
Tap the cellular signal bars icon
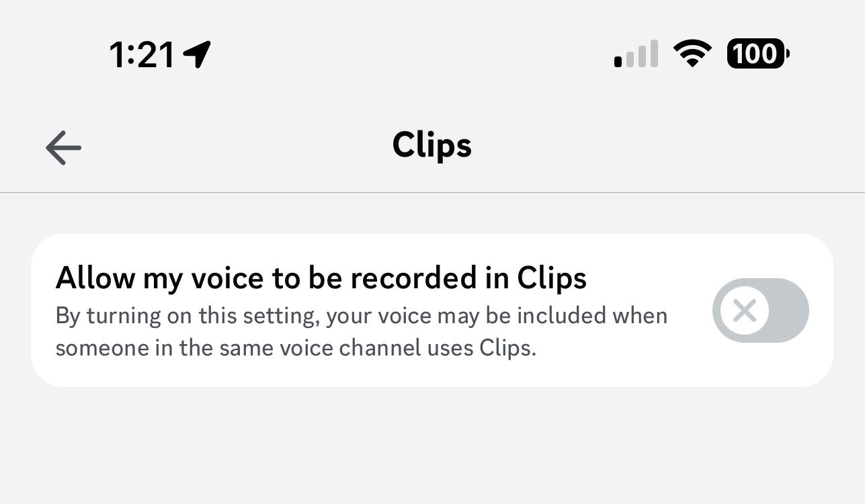(636, 54)
